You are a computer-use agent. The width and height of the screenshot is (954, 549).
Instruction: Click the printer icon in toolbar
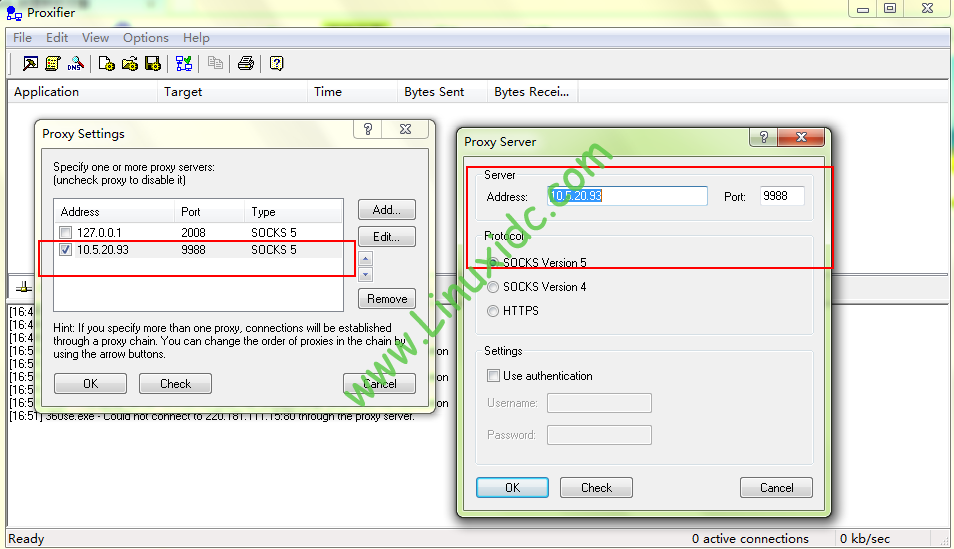pos(245,64)
